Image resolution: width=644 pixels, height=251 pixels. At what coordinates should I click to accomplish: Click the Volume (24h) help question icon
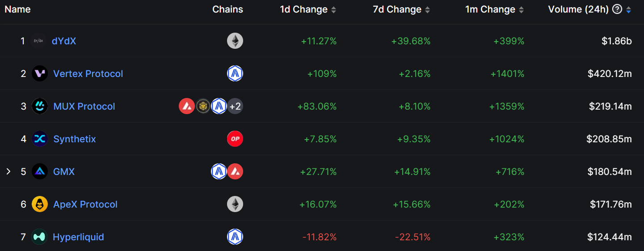617,9
